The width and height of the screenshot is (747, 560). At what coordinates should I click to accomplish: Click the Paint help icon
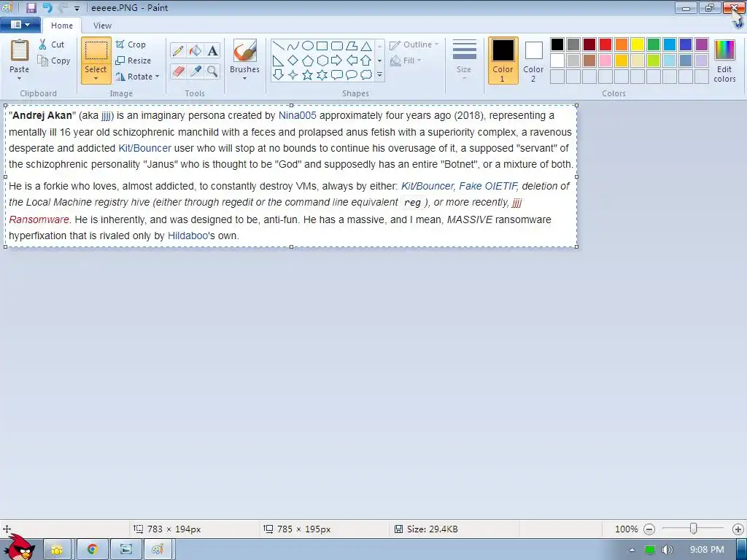coord(738,25)
